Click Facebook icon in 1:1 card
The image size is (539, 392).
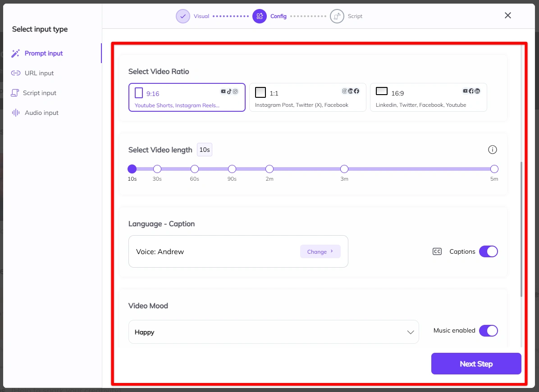click(356, 91)
